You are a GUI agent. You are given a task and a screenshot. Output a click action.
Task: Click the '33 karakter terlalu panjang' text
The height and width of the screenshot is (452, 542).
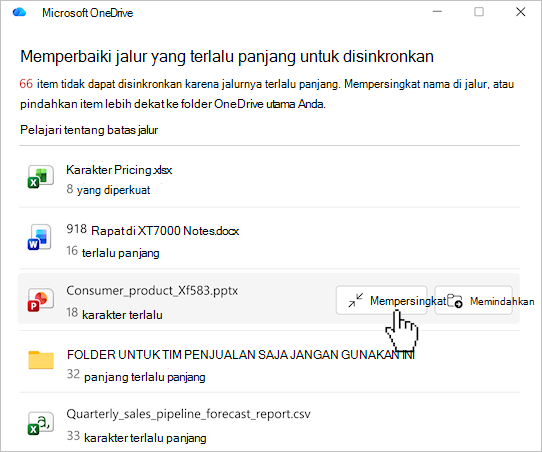pyautogui.click(x=136, y=437)
